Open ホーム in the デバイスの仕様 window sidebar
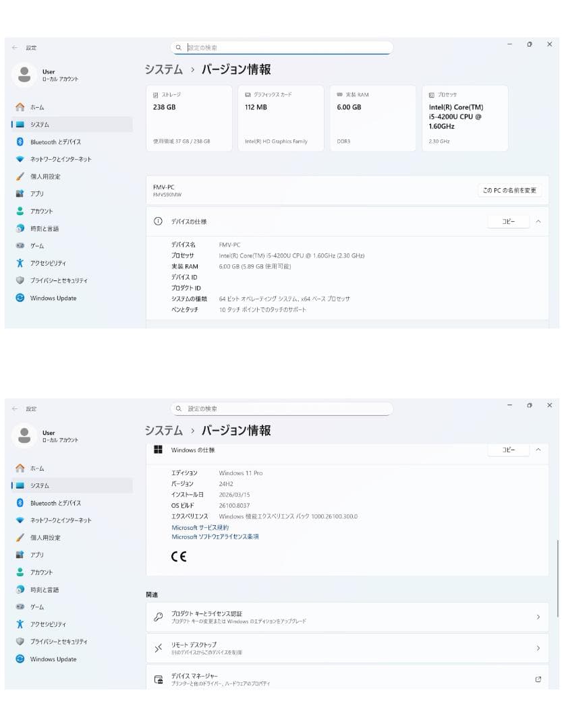Image resolution: width=564 pixels, height=728 pixels. click(x=72, y=107)
